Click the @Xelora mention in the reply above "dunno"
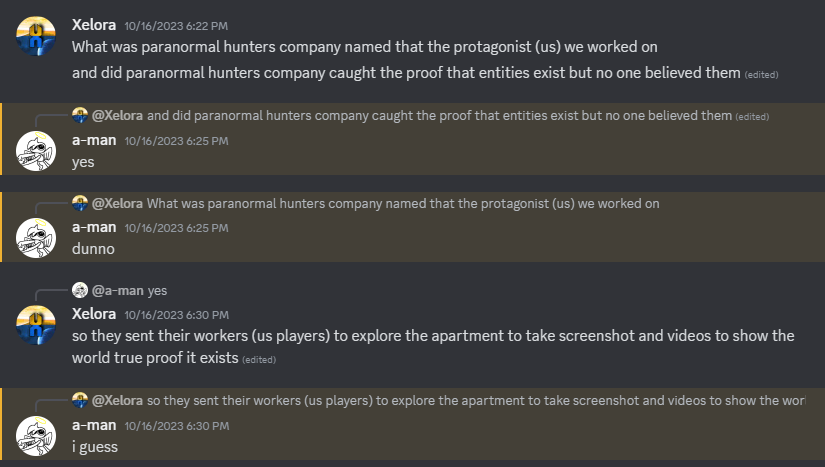Screen dimensions: 825x467 [x=118, y=203]
